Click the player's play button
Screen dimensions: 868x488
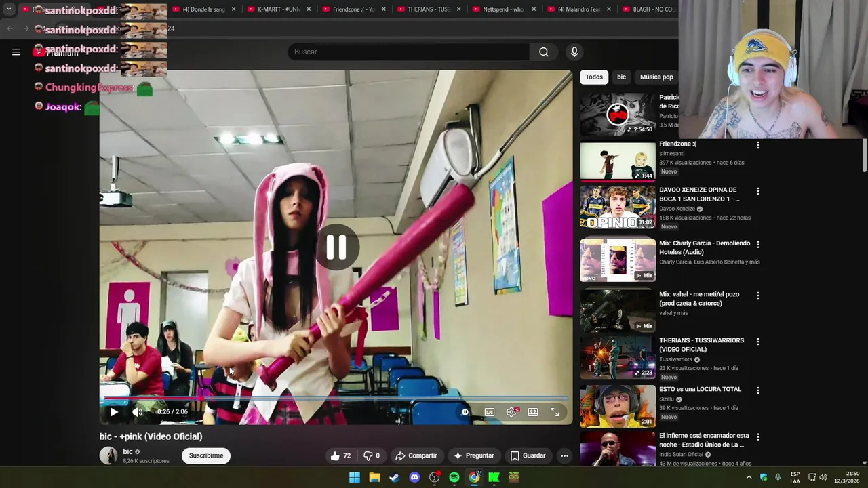click(x=114, y=411)
